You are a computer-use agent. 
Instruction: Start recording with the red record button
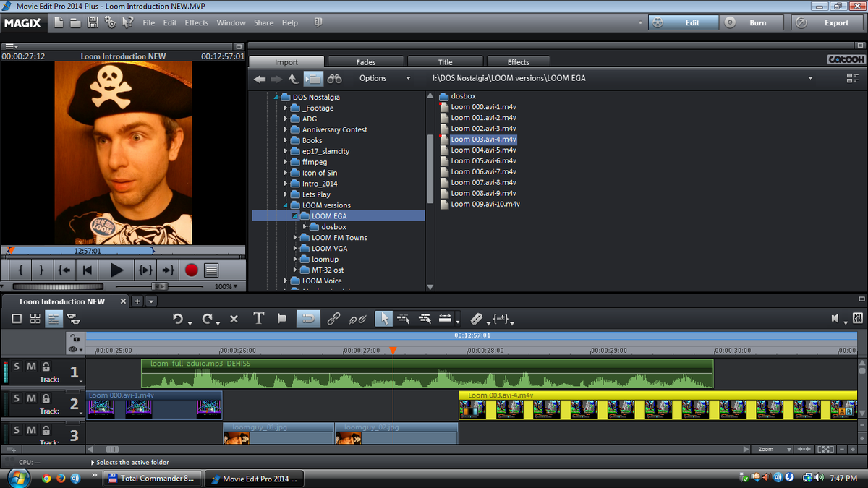tap(191, 270)
